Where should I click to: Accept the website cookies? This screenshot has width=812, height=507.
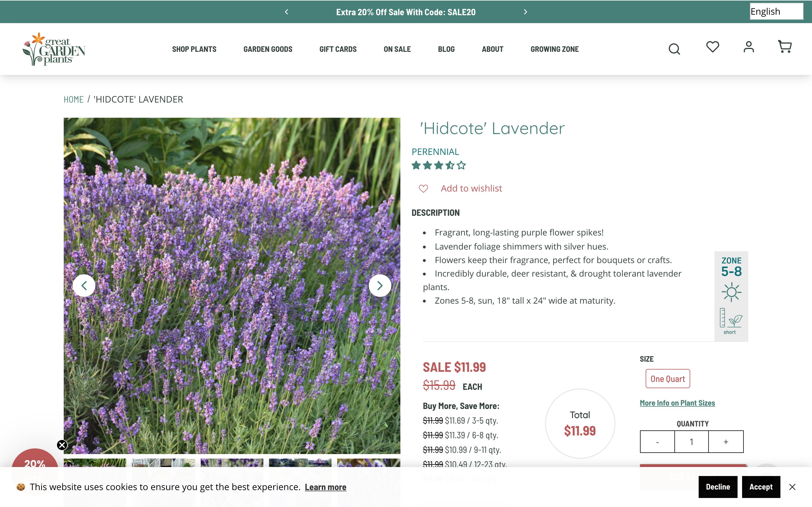tap(761, 487)
